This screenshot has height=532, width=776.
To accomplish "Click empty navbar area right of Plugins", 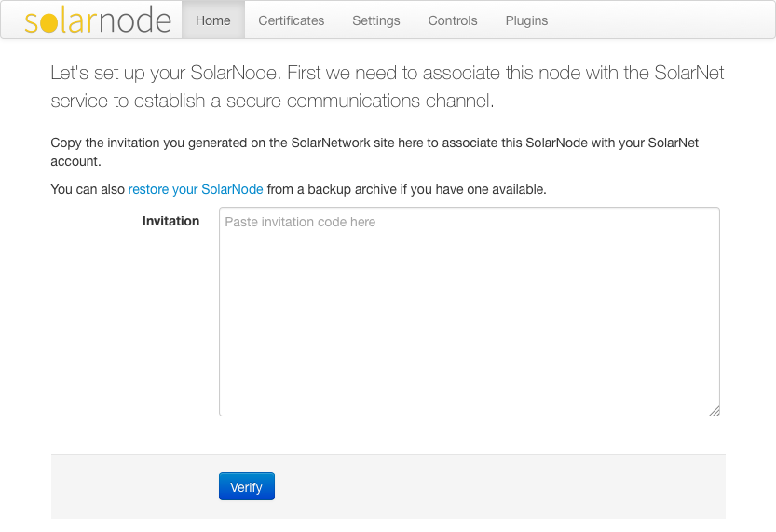I will tap(661, 20).
